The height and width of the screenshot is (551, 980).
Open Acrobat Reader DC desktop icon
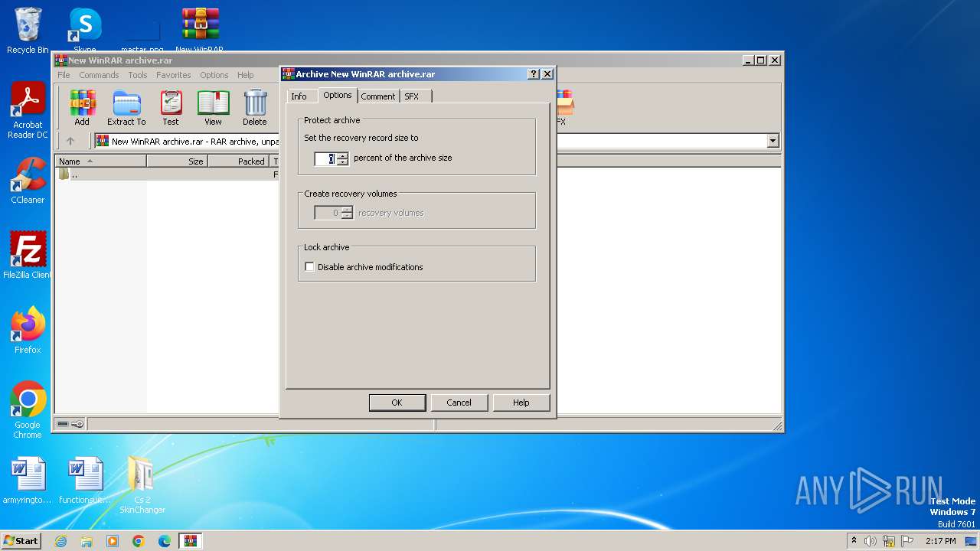(28, 110)
